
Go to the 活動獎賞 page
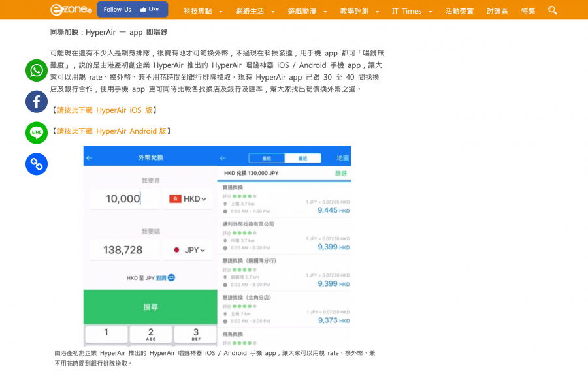[x=459, y=11]
